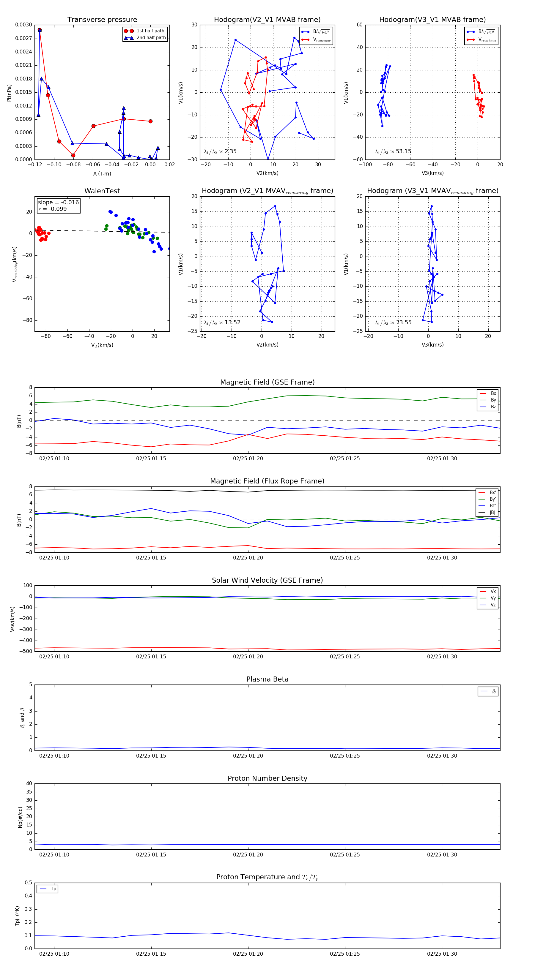The height and width of the screenshot is (980, 535).
Task: Click the eigenvalue ratio label 53.15
Action: tap(393, 151)
